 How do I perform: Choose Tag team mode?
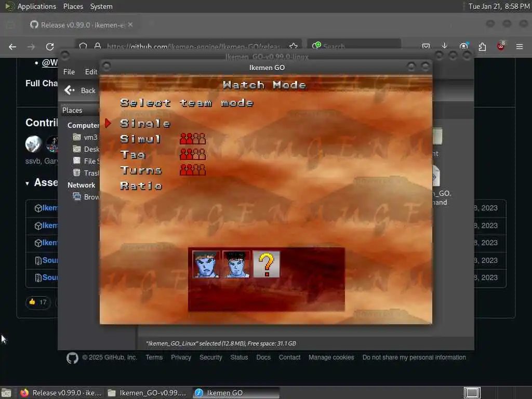tap(132, 155)
